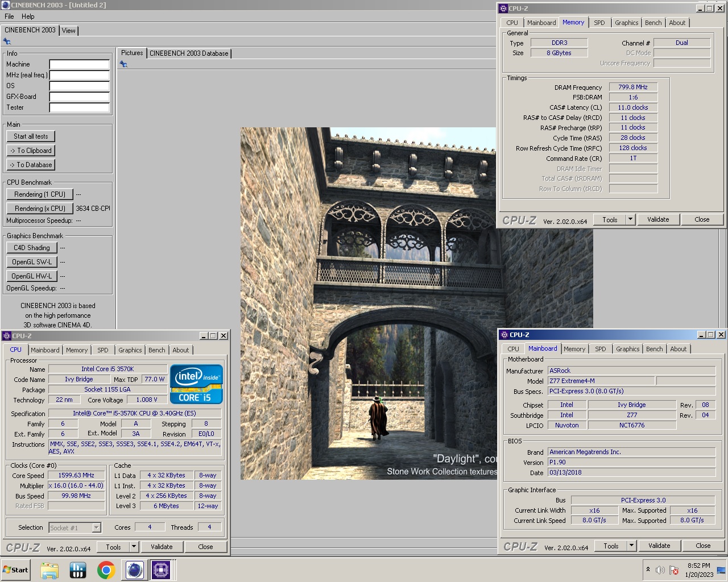The height and width of the screenshot is (582, 728).
Task: Click CPU-Z Mainboard window title icon
Action: [504, 335]
